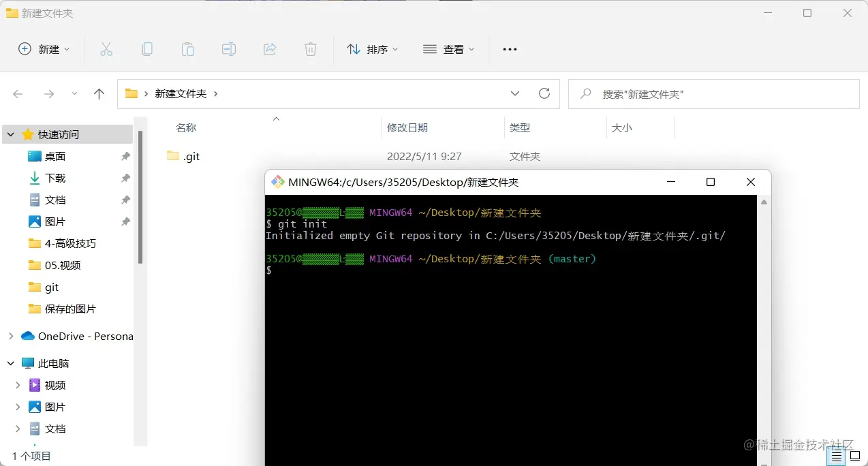Image resolution: width=868 pixels, height=466 pixels.
Task: Sort by 大小 column header
Action: pyautogui.click(x=621, y=127)
